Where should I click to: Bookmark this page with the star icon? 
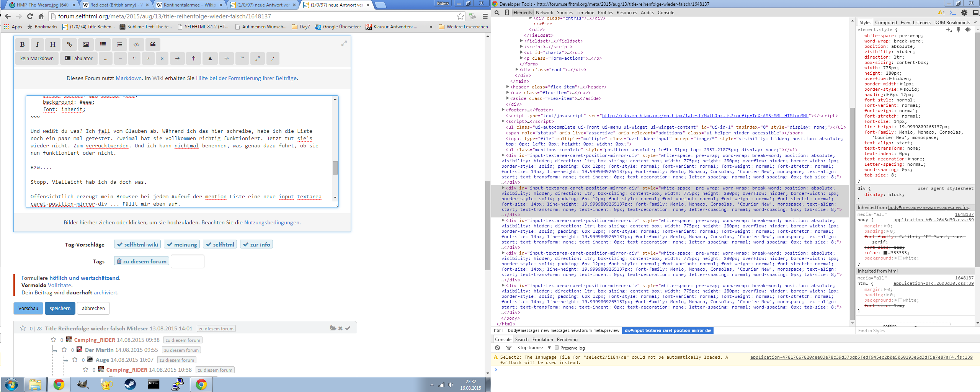[460, 16]
